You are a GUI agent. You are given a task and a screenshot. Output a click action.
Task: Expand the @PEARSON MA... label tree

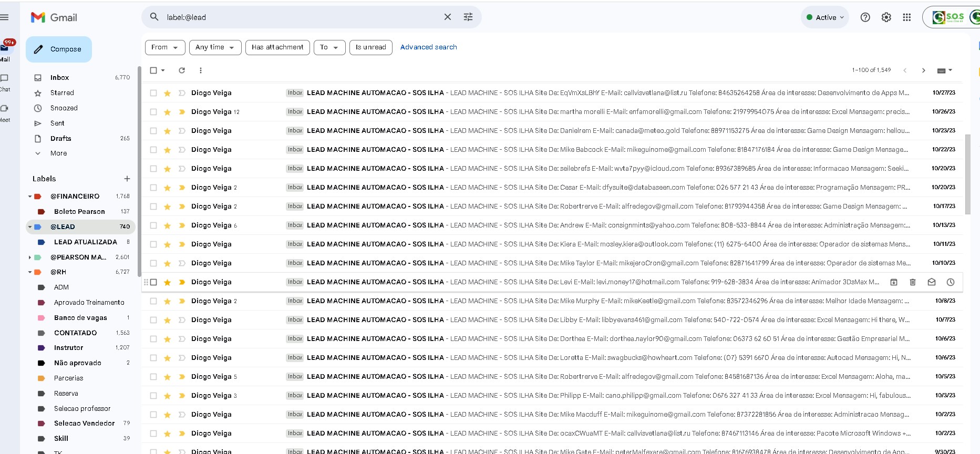(30, 257)
